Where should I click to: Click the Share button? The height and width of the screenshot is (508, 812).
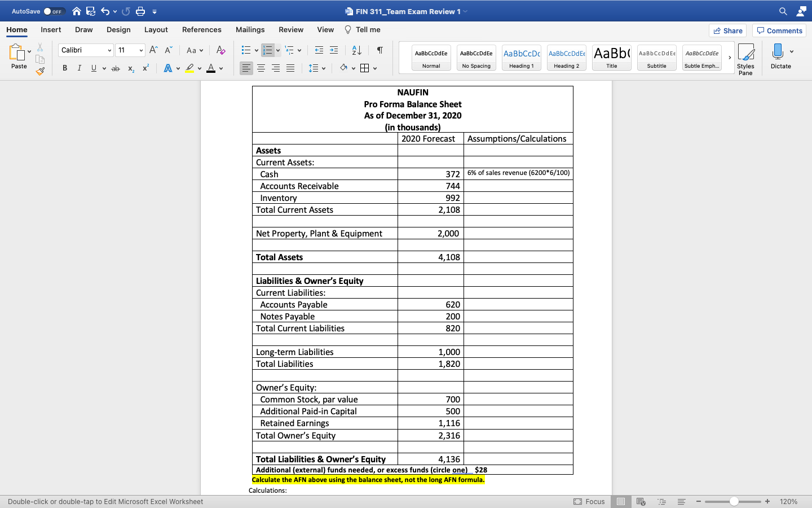pyautogui.click(x=728, y=30)
